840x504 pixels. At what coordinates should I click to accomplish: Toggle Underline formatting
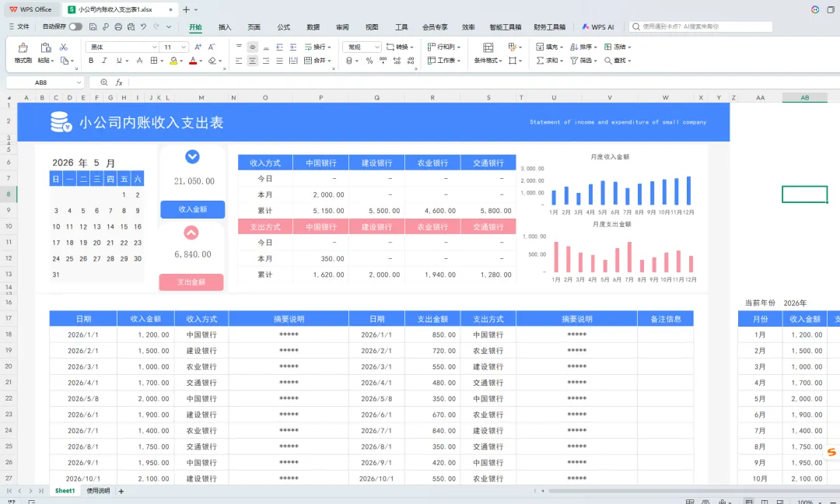[x=119, y=61]
